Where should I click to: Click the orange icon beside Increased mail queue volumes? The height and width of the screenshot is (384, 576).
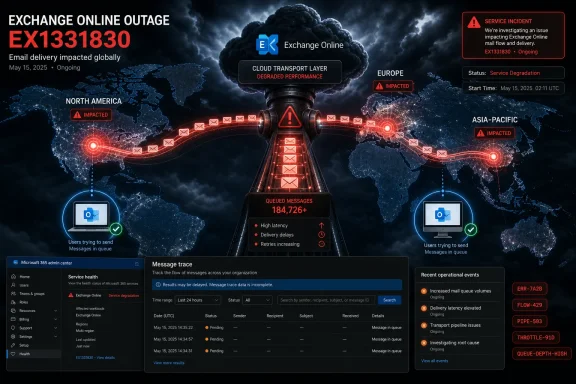tap(424, 291)
